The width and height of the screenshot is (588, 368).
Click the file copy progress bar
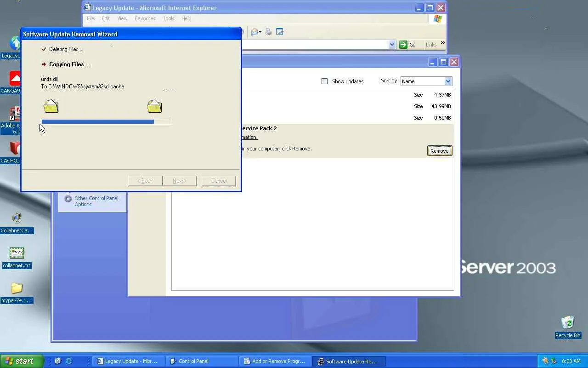(106, 122)
